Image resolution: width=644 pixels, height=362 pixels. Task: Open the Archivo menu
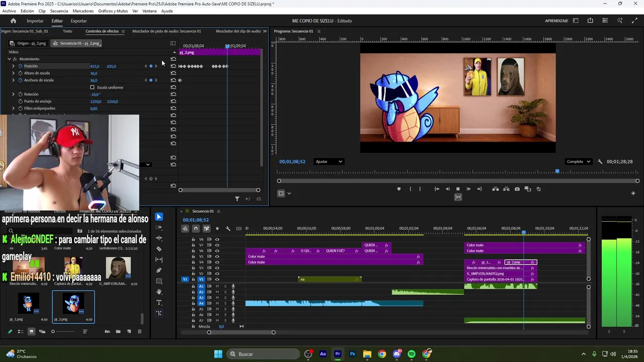click(x=9, y=11)
